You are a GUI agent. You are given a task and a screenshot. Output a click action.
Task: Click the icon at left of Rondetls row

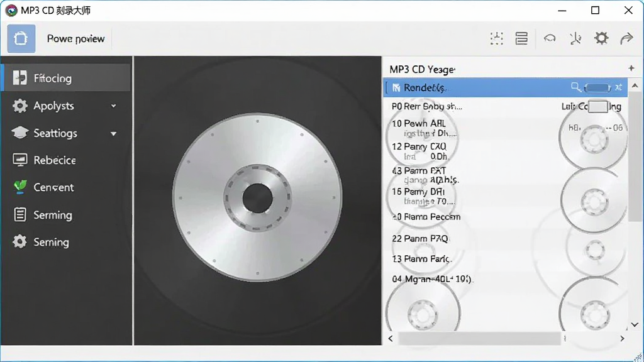click(396, 87)
